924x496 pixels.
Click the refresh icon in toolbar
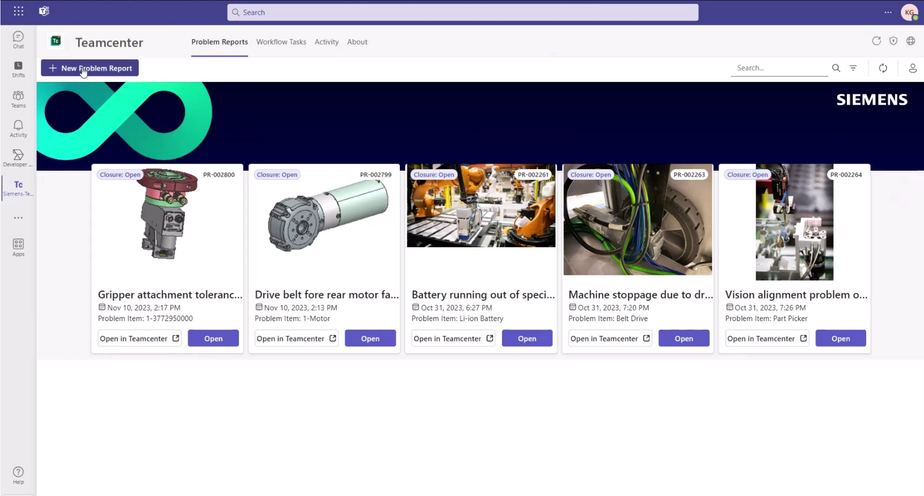click(x=883, y=68)
